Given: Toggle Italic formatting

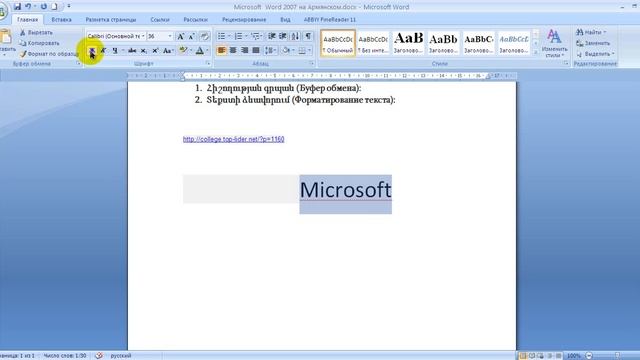Looking at the screenshot, I should coord(103,51).
